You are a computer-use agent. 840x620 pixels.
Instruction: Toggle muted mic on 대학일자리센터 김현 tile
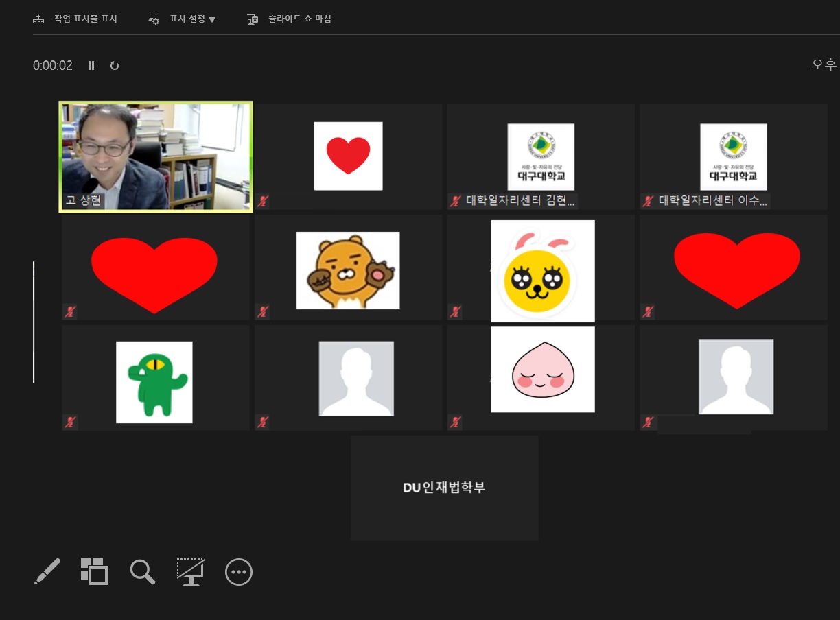pyautogui.click(x=455, y=201)
